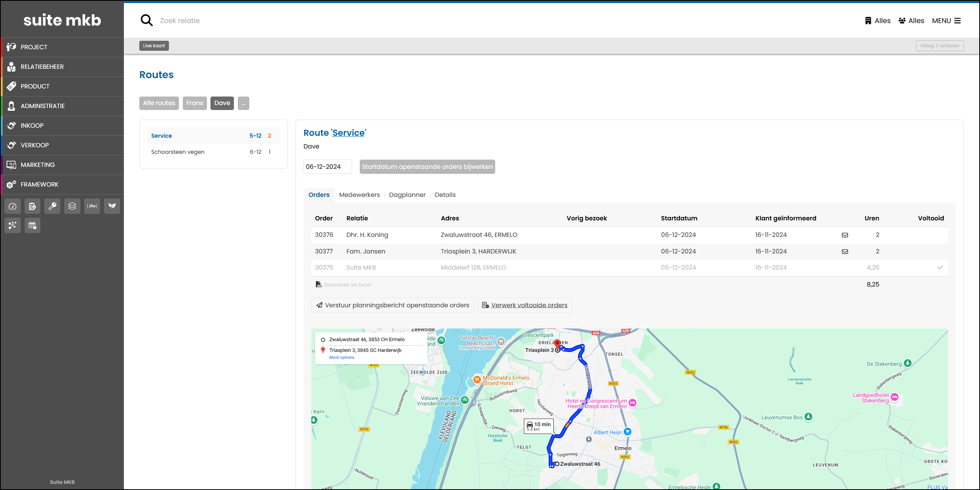
Task: Open the startdatum date picker field
Action: (x=327, y=167)
